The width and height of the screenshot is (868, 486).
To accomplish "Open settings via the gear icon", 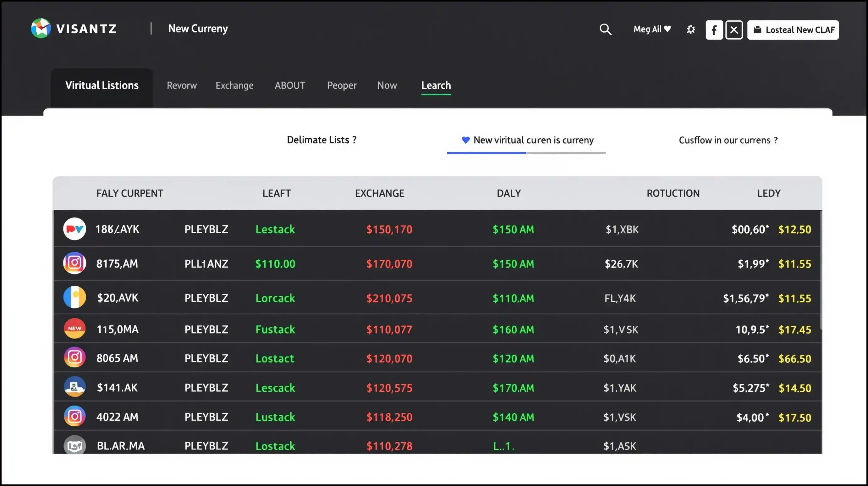I will coord(691,30).
